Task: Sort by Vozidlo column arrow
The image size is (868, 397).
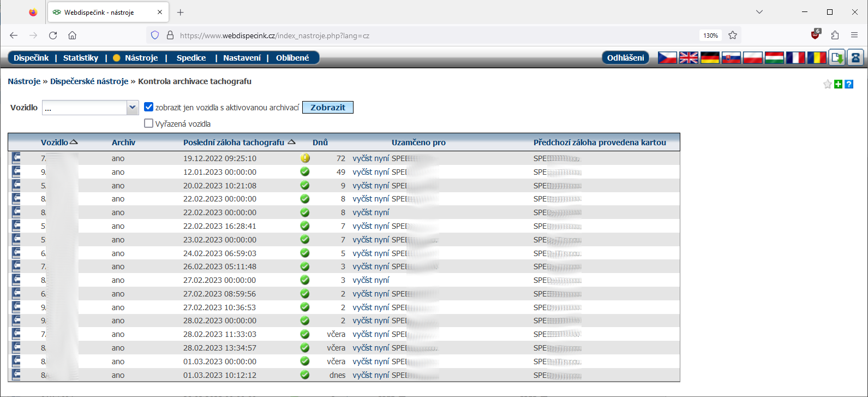Action: (x=74, y=142)
